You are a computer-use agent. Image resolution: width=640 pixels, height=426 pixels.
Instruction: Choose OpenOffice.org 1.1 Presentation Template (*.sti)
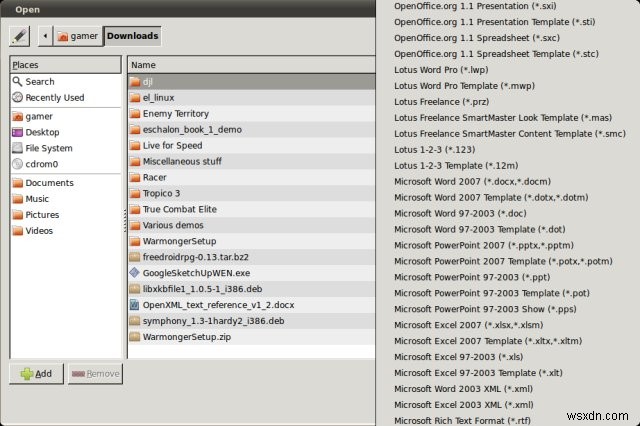[x=495, y=22]
